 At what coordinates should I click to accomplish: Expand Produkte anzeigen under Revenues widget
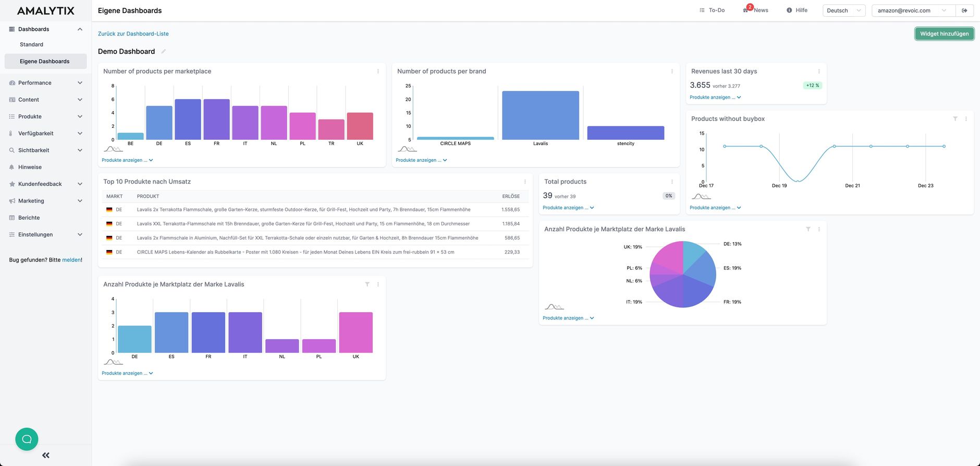point(715,97)
